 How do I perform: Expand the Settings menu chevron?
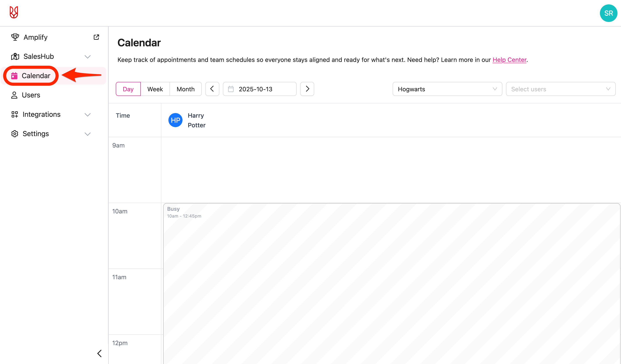coord(87,134)
